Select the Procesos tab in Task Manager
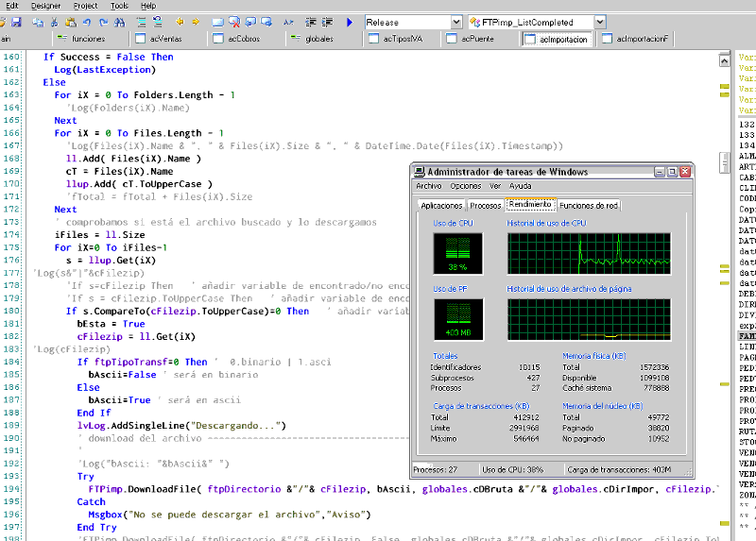Image resolution: width=756 pixels, height=541 pixels. [485, 205]
